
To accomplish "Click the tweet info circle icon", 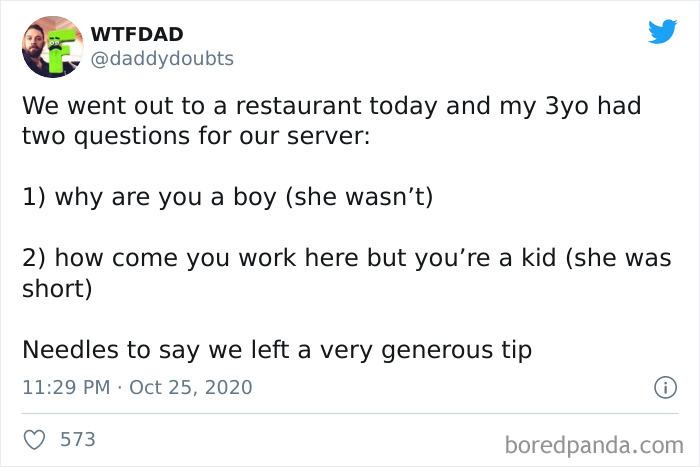I will point(661,386).
